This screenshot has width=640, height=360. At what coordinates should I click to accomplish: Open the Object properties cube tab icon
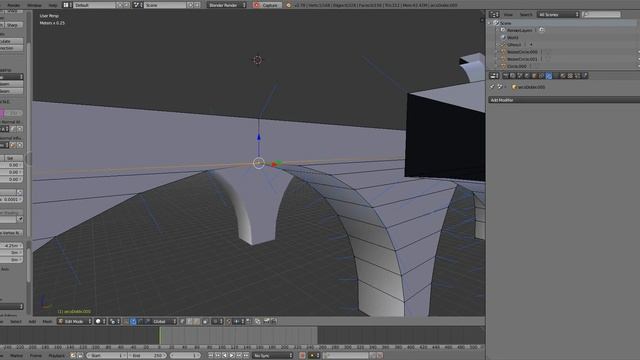(534, 76)
